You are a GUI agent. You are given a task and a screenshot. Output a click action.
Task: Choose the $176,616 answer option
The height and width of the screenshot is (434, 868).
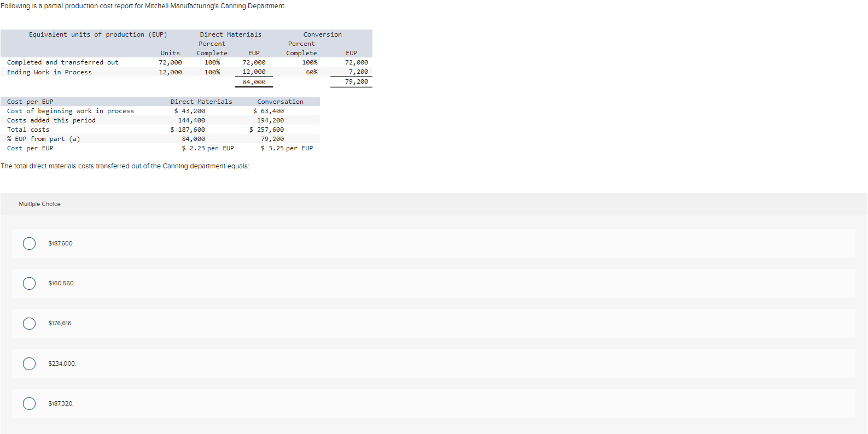coord(30,324)
